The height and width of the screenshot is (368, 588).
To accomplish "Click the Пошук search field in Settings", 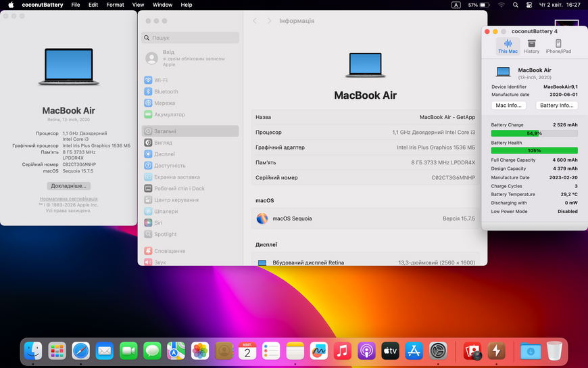I will [x=190, y=38].
